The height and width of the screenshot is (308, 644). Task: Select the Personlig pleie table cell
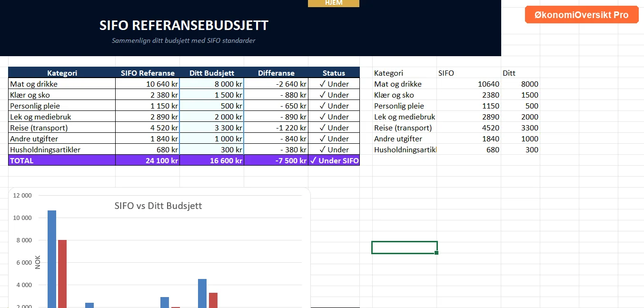click(62, 106)
